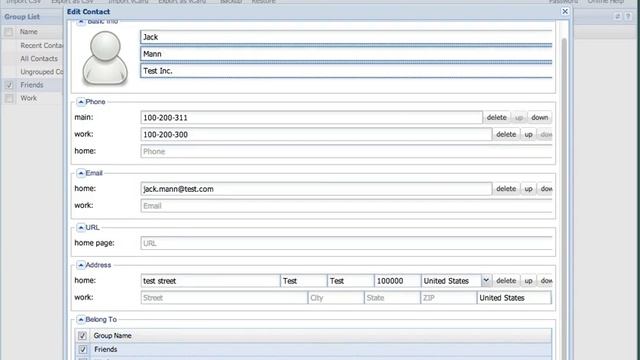
Task: Collapse the Belong To section
Action: click(x=81, y=319)
